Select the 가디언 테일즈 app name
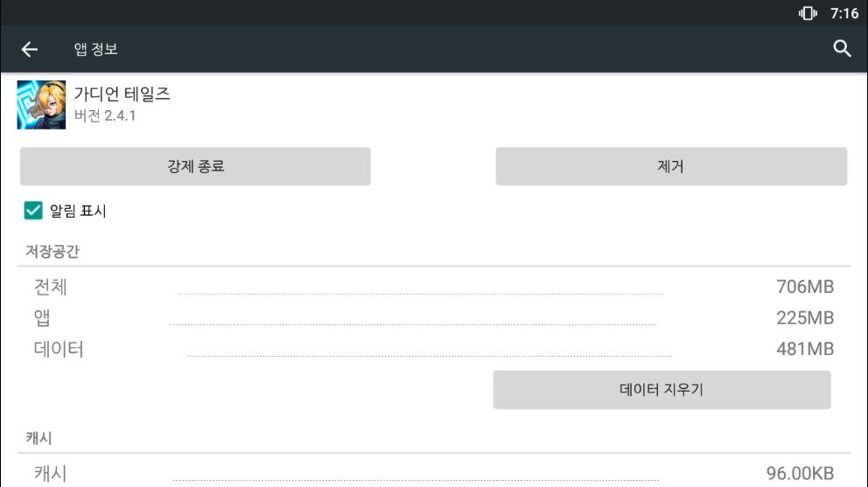The image size is (868, 487). tap(122, 94)
